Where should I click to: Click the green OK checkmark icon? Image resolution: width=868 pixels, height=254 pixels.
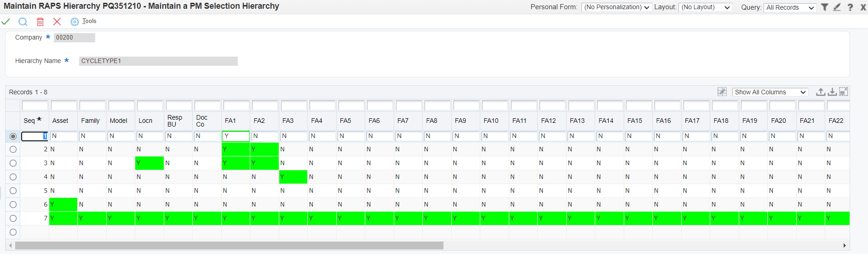[x=6, y=22]
